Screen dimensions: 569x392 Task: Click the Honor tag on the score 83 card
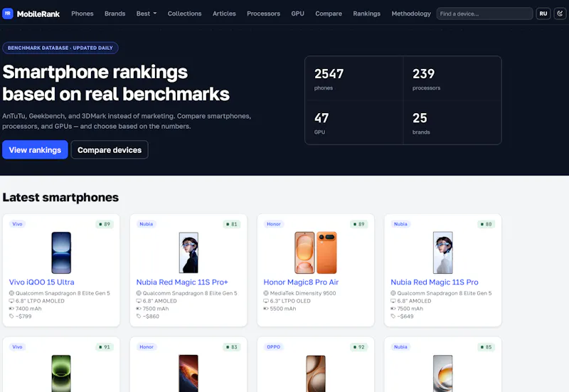[x=147, y=346]
